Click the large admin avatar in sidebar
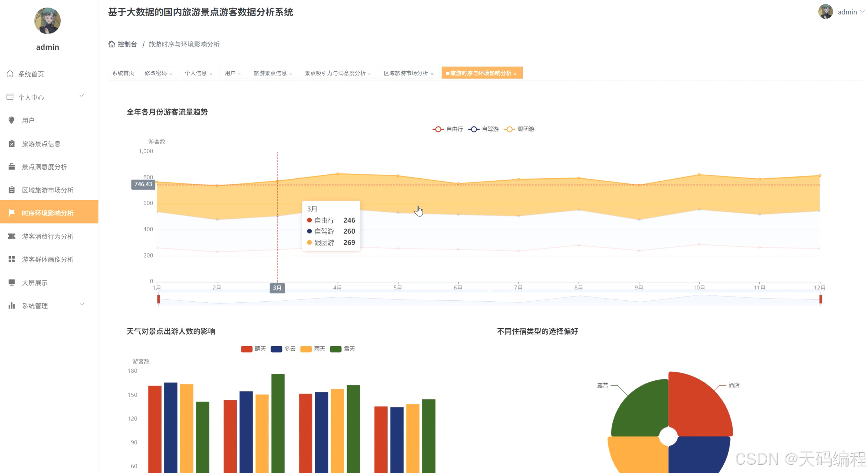 (x=48, y=21)
